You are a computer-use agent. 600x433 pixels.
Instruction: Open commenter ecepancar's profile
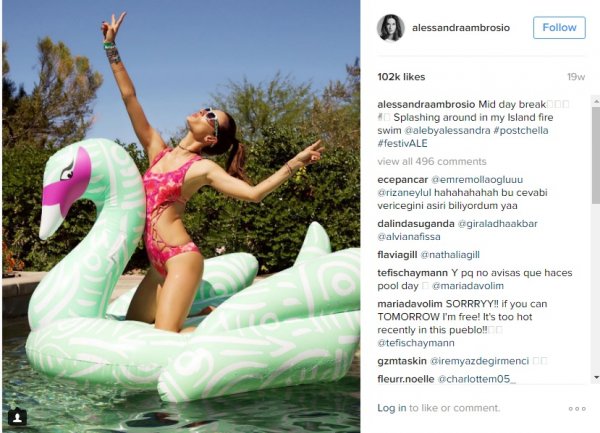[403, 180]
